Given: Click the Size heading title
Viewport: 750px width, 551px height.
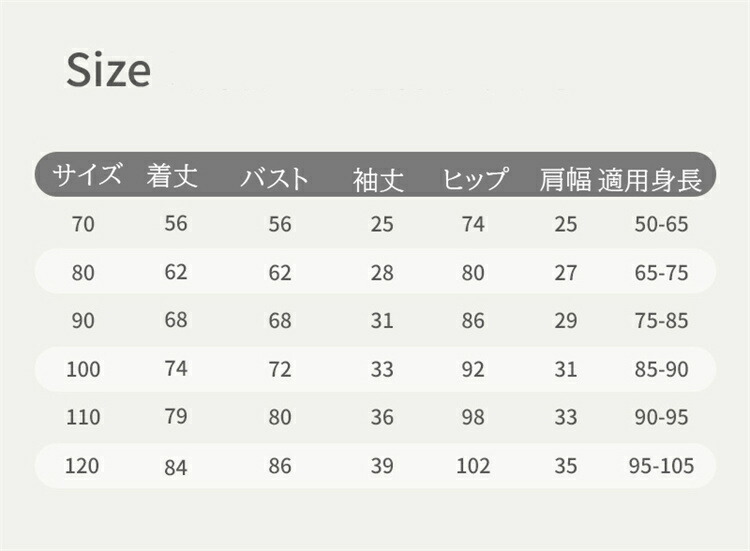Looking at the screenshot, I should point(108,70).
